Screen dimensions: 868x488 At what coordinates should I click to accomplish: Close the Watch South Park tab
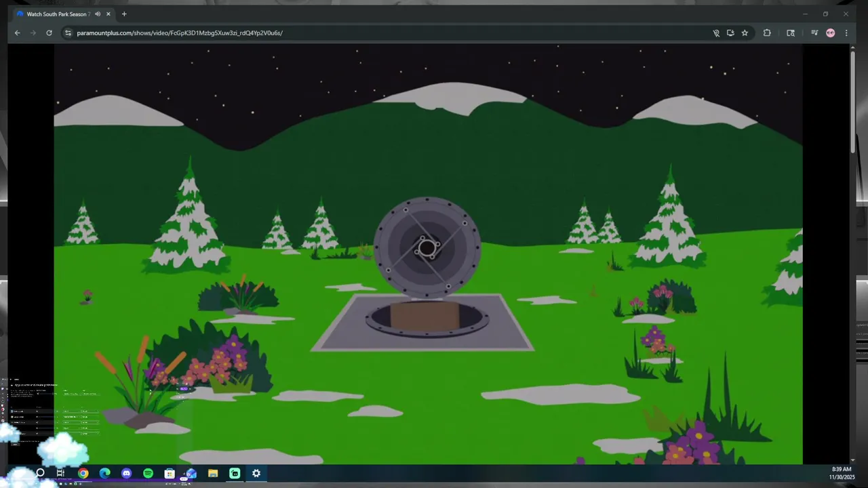(108, 14)
